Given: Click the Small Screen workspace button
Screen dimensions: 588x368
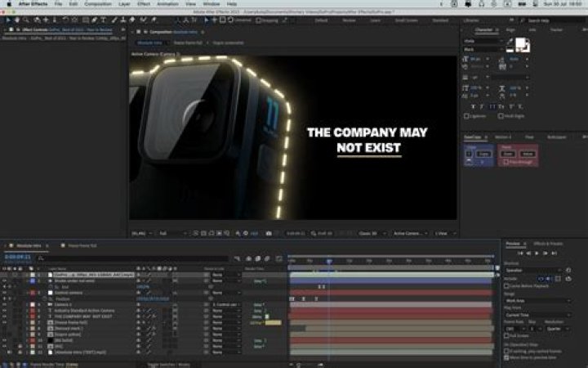Looking at the screenshot, I should pyautogui.click(x=405, y=20).
